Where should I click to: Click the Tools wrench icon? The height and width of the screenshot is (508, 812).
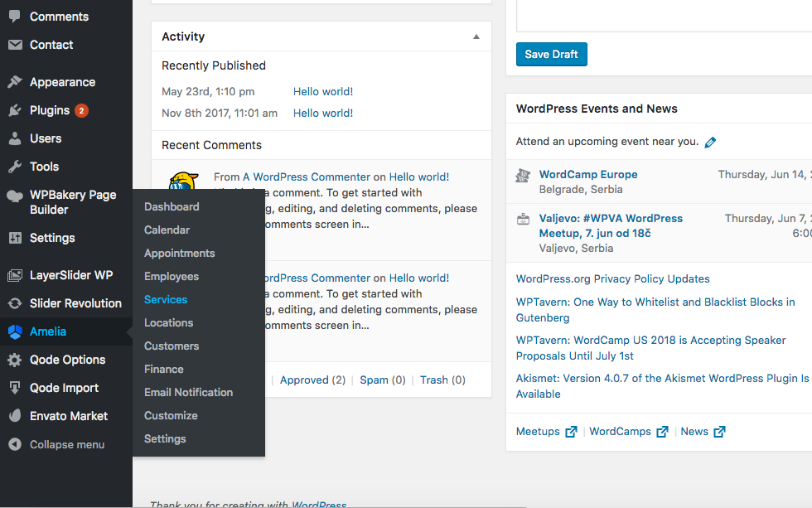pos(15,167)
